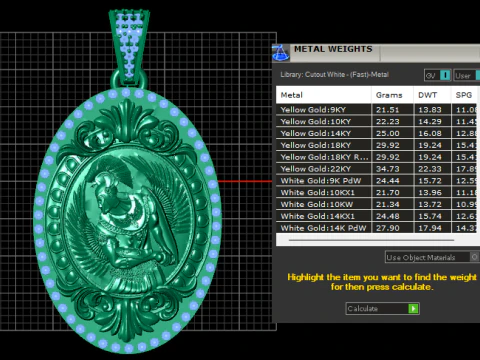This screenshot has width=480, height=360.
Task: Select the pendant bail with stones
Action: pyautogui.click(x=129, y=47)
